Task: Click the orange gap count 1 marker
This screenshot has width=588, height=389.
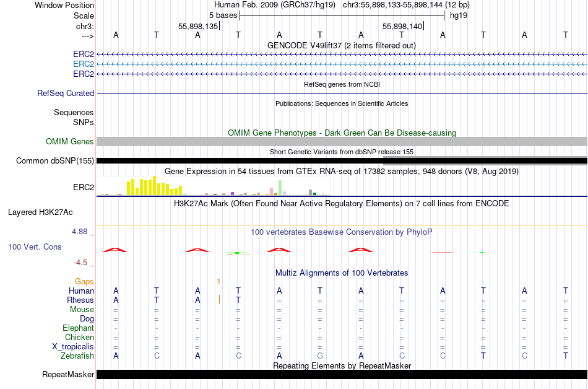Action: point(218,281)
